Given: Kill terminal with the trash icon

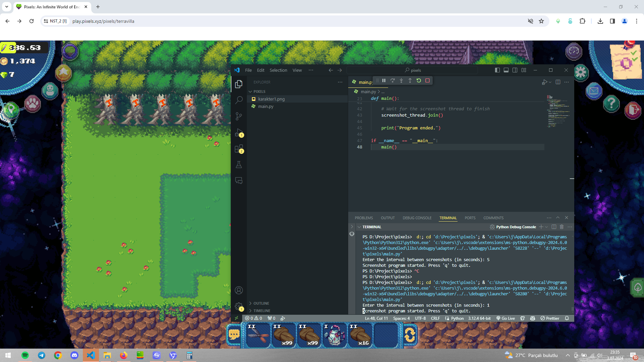Looking at the screenshot, I should [x=562, y=227].
